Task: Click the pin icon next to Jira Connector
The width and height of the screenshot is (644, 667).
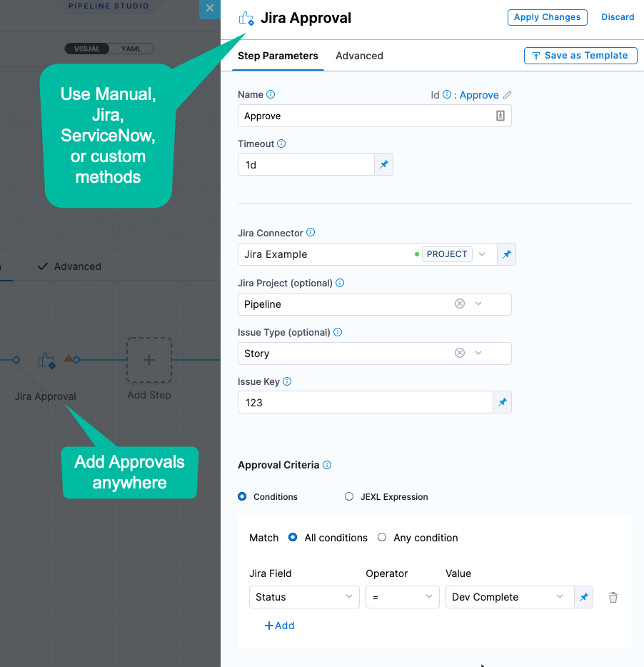Action: (506, 254)
